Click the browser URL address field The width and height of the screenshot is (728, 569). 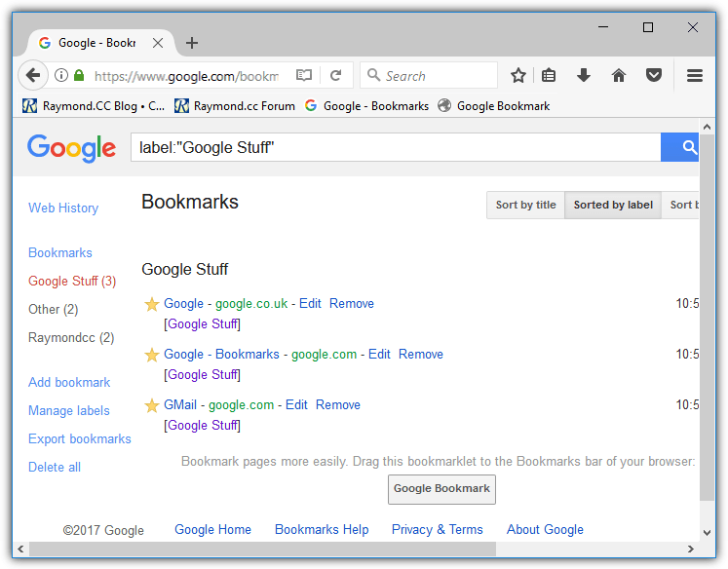pos(186,75)
